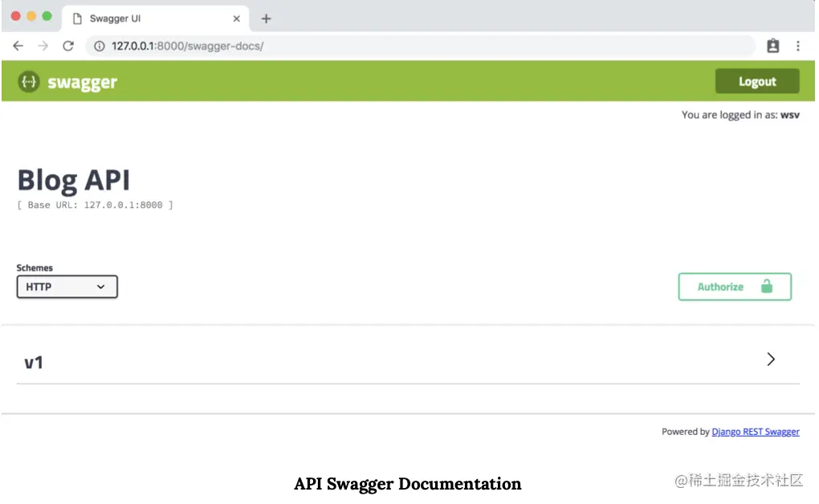Viewport: 819px width, 504px height.
Task: Click the address bar URL field
Action: [x=421, y=46]
